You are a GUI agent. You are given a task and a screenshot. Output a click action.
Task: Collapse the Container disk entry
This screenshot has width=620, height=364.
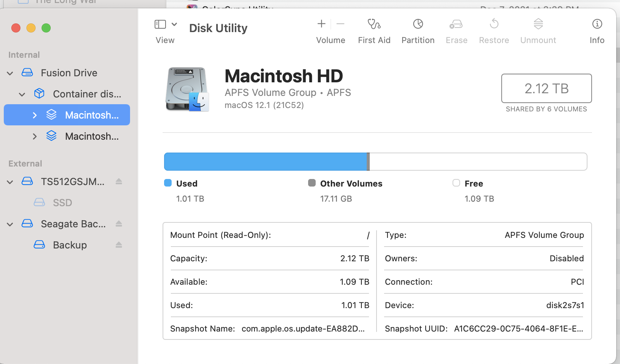coord(22,94)
